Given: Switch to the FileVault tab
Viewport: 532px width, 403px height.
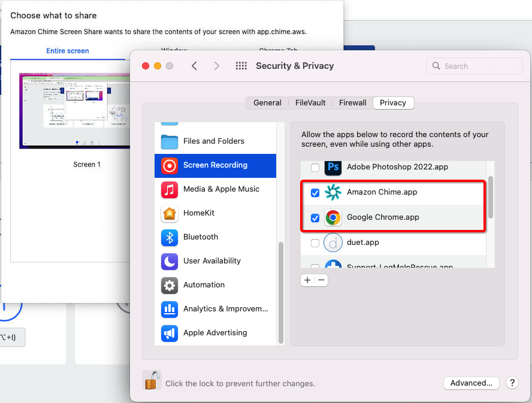Looking at the screenshot, I should point(310,103).
